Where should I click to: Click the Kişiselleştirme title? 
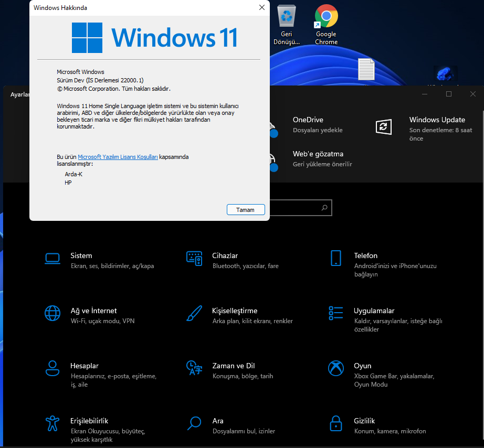(235, 311)
